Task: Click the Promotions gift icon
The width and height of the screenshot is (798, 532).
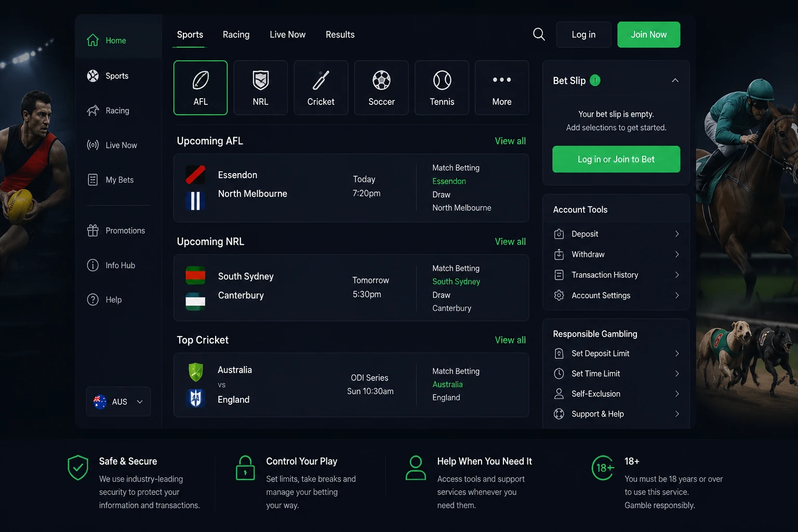Action: click(92, 230)
